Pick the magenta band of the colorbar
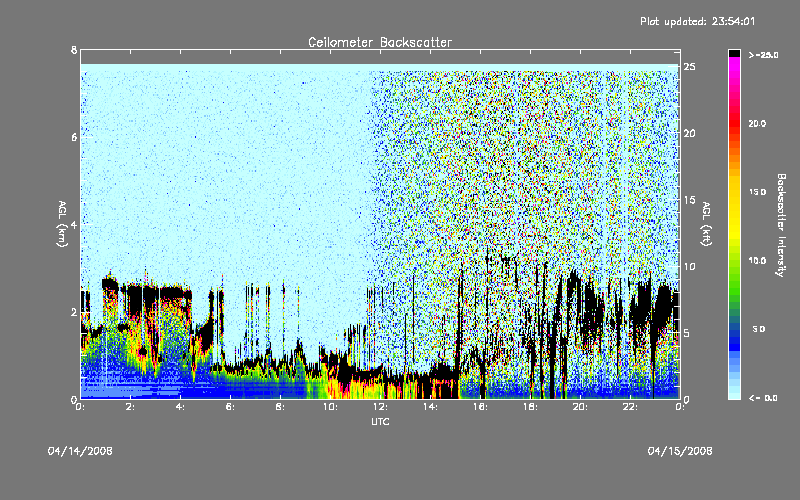 pos(734,65)
